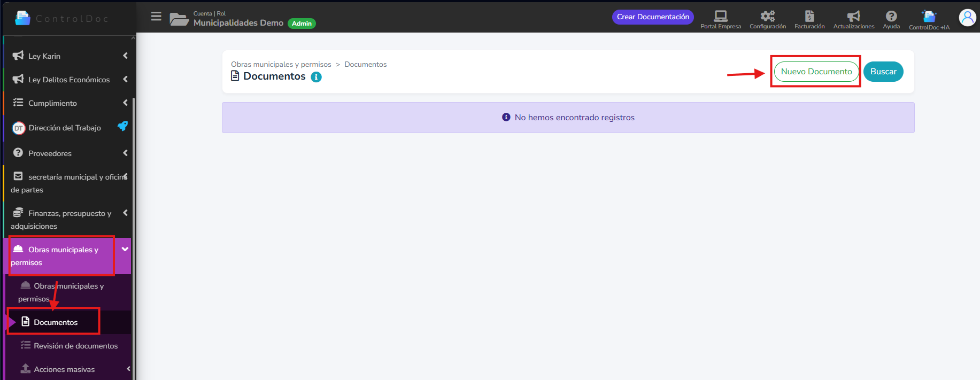Open the Obras municipales y permisos submenu item

[67, 292]
